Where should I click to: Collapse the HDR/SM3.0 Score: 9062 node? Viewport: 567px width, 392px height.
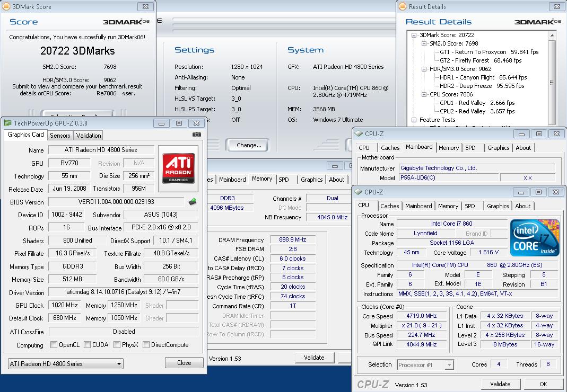pyautogui.click(x=424, y=69)
